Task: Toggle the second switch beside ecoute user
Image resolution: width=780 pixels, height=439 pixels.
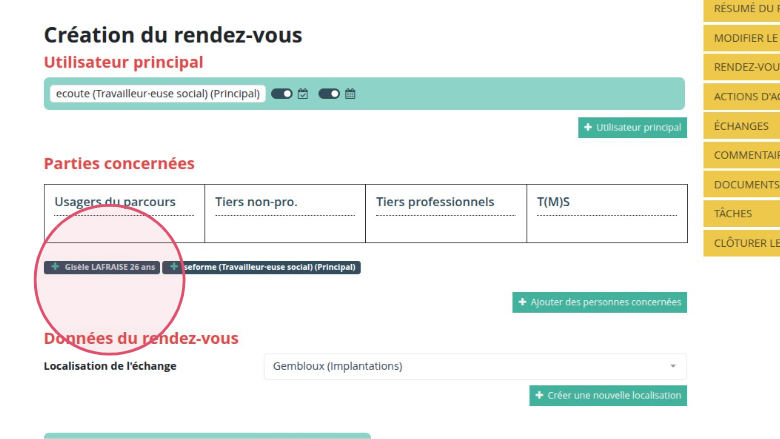Action: tap(329, 94)
